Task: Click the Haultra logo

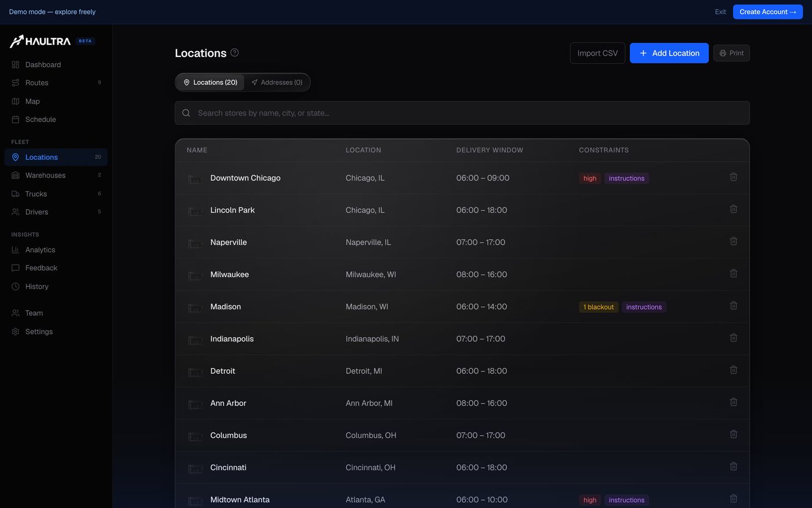Action: coord(40,41)
